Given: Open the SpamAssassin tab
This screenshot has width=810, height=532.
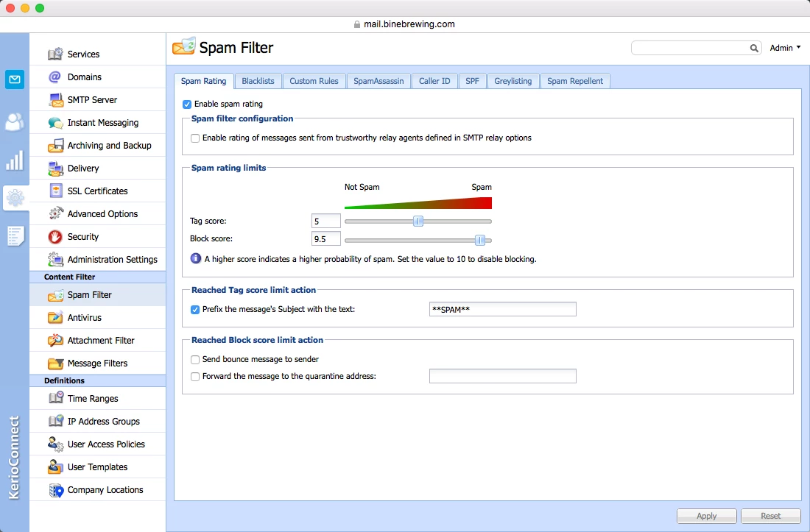Looking at the screenshot, I should 378,81.
